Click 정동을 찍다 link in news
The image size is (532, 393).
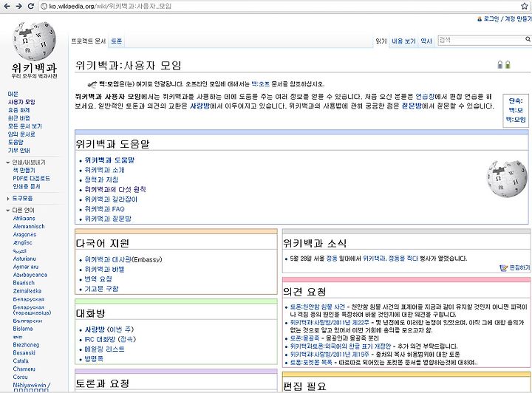pyautogui.click(x=403, y=259)
